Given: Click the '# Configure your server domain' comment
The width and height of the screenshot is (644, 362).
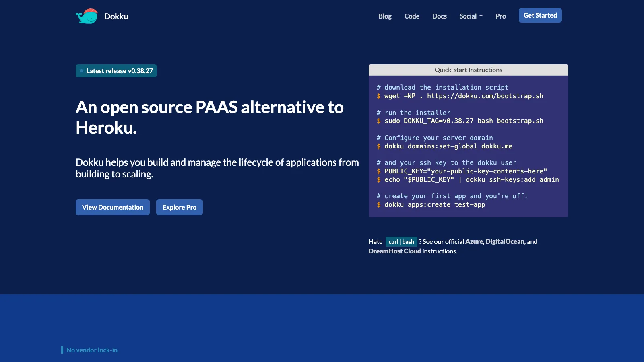Looking at the screenshot, I should (x=435, y=138).
